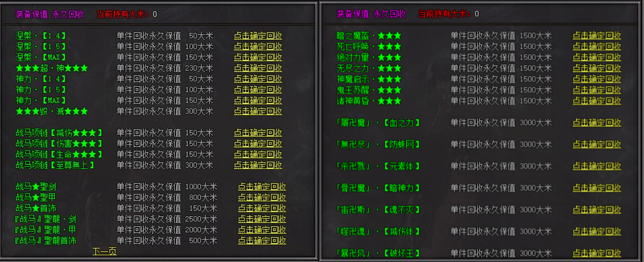Confirm recycling of 战马★首饰
644x262 pixels.
(262, 209)
